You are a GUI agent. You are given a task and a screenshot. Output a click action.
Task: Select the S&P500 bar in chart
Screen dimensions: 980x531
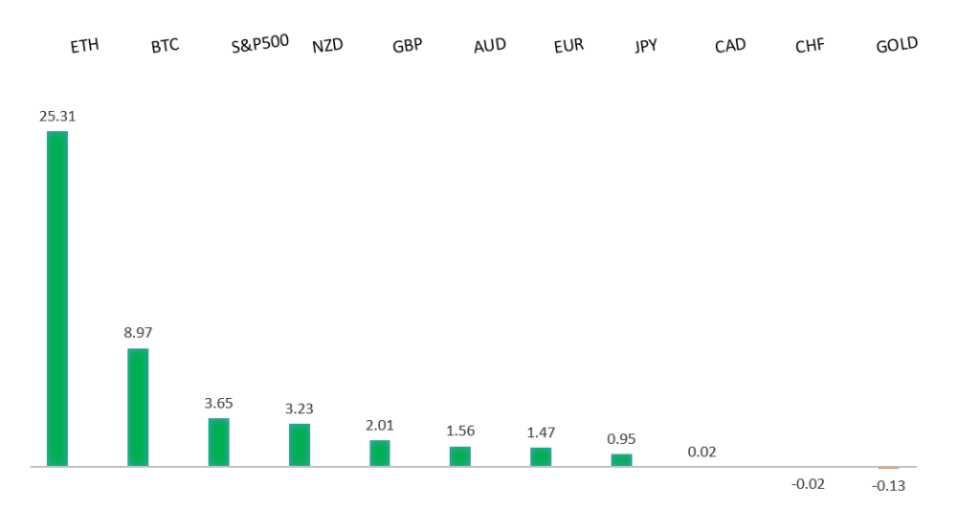click(219, 442)
